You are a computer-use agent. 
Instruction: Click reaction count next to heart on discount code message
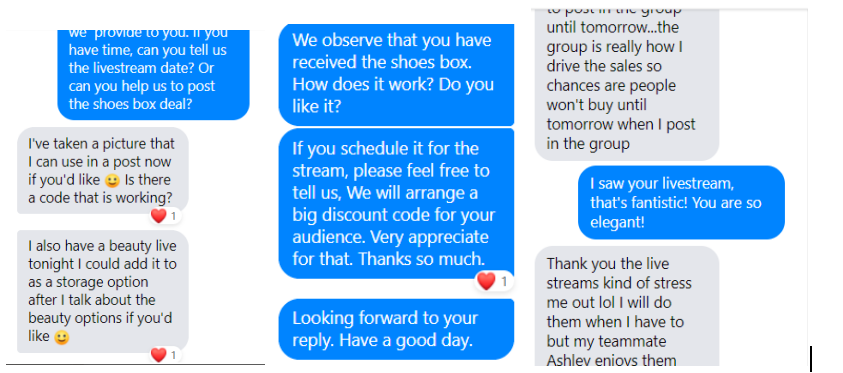click(504, 281)
